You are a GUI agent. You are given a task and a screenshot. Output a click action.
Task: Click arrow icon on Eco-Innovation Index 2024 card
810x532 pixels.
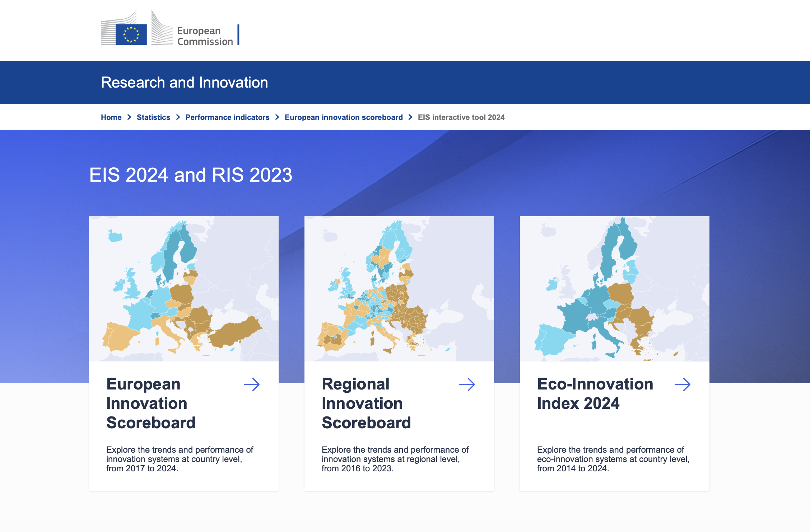pyautogui.click(x=683, y=384)
